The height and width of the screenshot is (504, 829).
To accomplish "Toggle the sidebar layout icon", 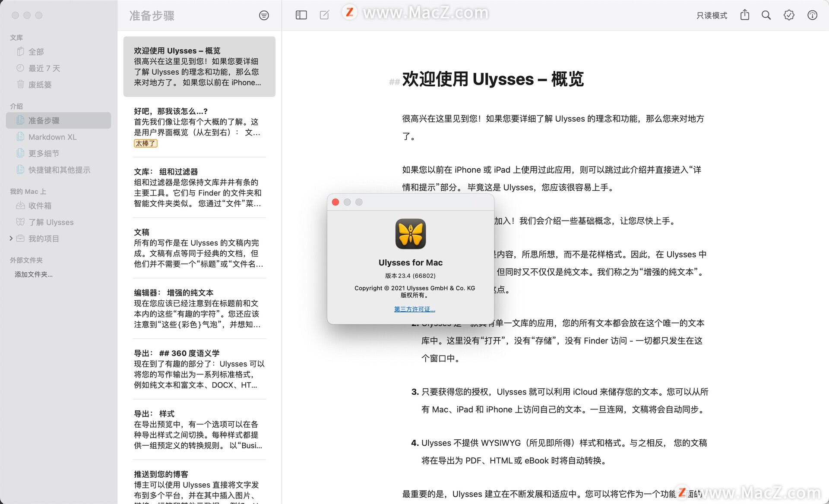I will point(301,15).
